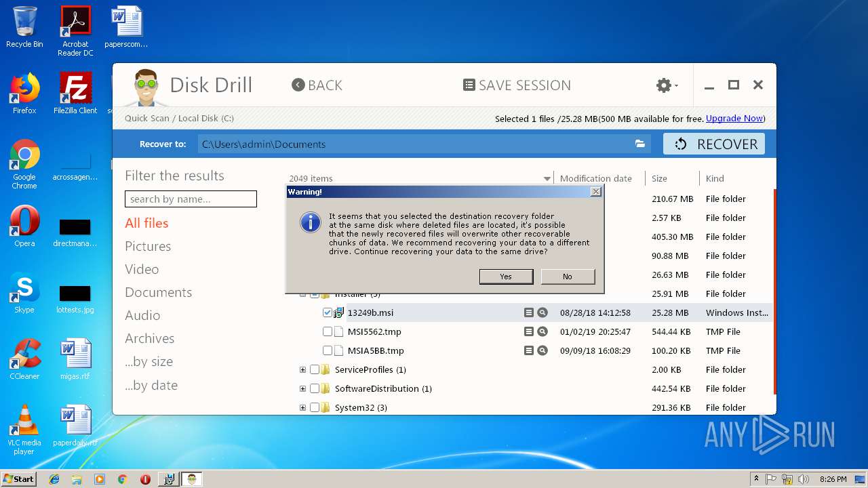This screenshot has width=868, height=488.
Task: Browse for recovery destination folder icon
Action: click(639, 144)
